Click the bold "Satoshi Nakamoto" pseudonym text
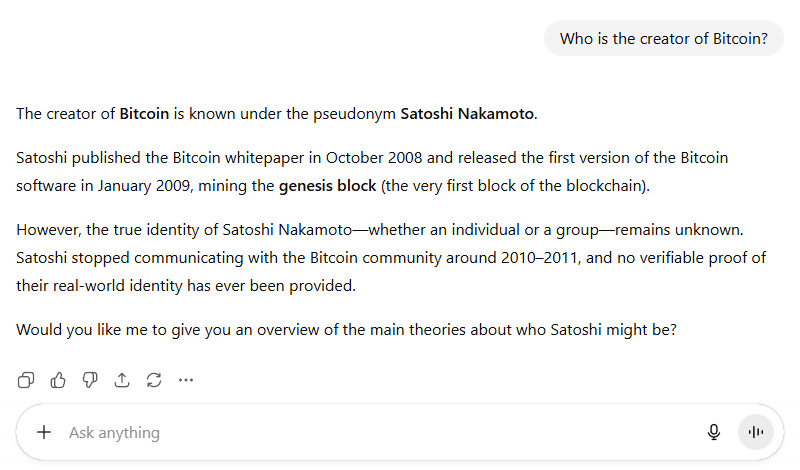This screenshot has width=800, height=470. click(x=468, y=114)
